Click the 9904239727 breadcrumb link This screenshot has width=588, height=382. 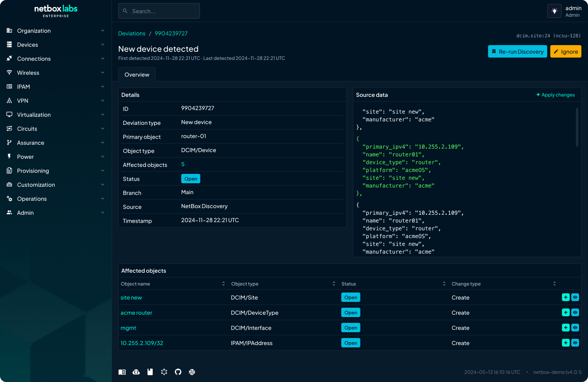pyautogui.click(x=171, y=33)
